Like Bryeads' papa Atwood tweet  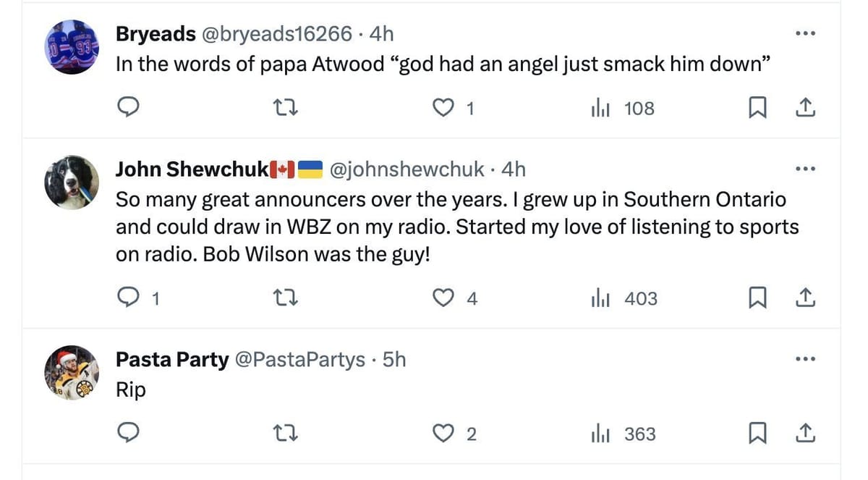[x=442, y=109]
